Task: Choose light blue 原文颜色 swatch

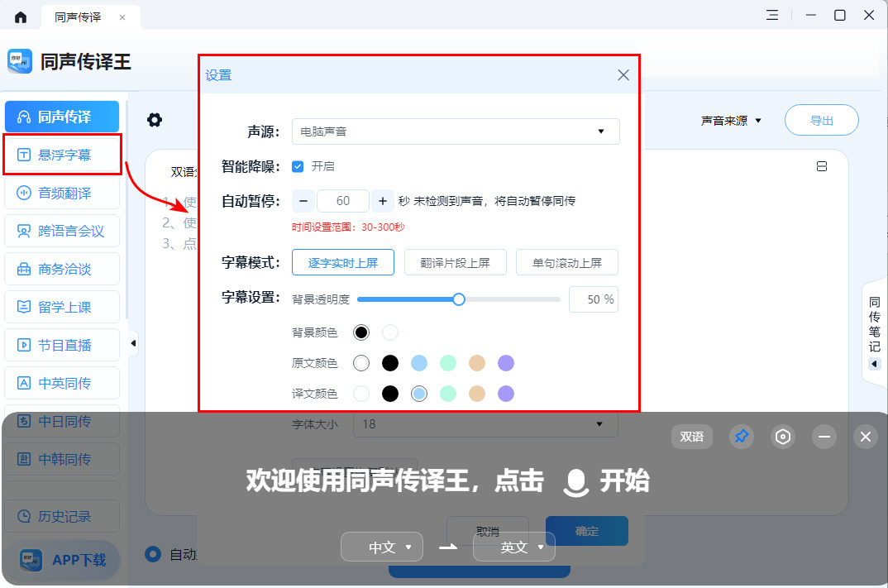Action: coord(419,363)
